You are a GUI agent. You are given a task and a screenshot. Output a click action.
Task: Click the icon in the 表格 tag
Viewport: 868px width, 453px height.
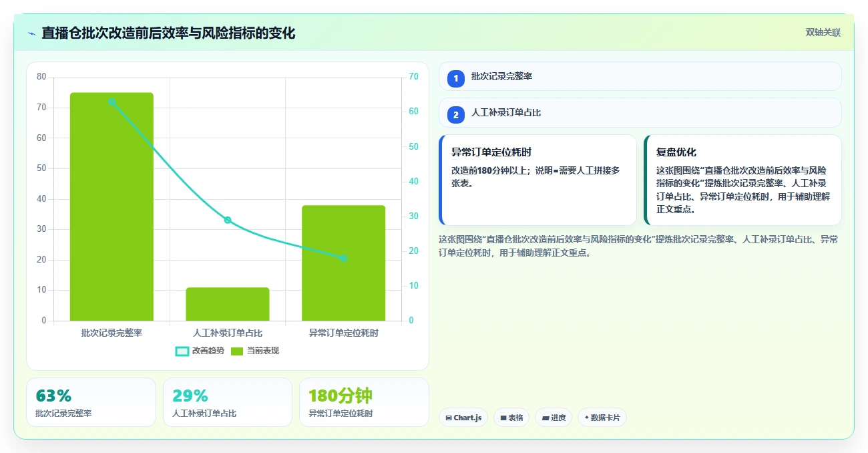pos(503,418)
